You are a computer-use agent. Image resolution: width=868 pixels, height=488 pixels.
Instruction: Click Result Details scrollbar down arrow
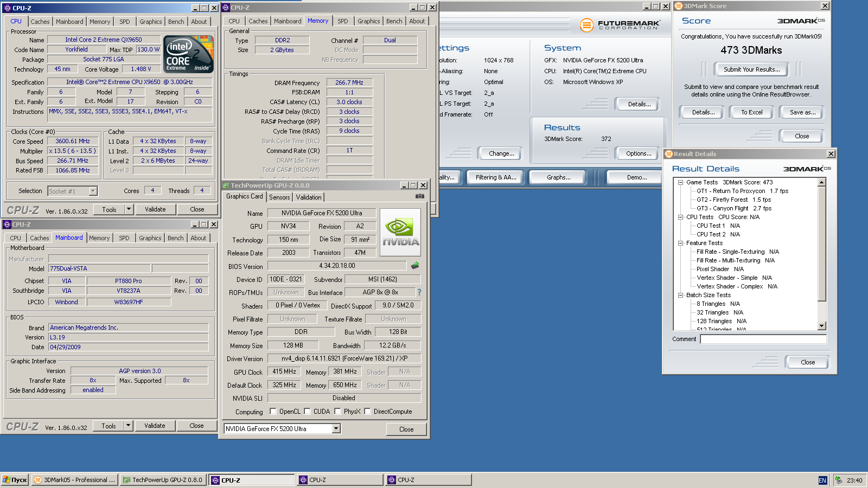click(822, 326)
